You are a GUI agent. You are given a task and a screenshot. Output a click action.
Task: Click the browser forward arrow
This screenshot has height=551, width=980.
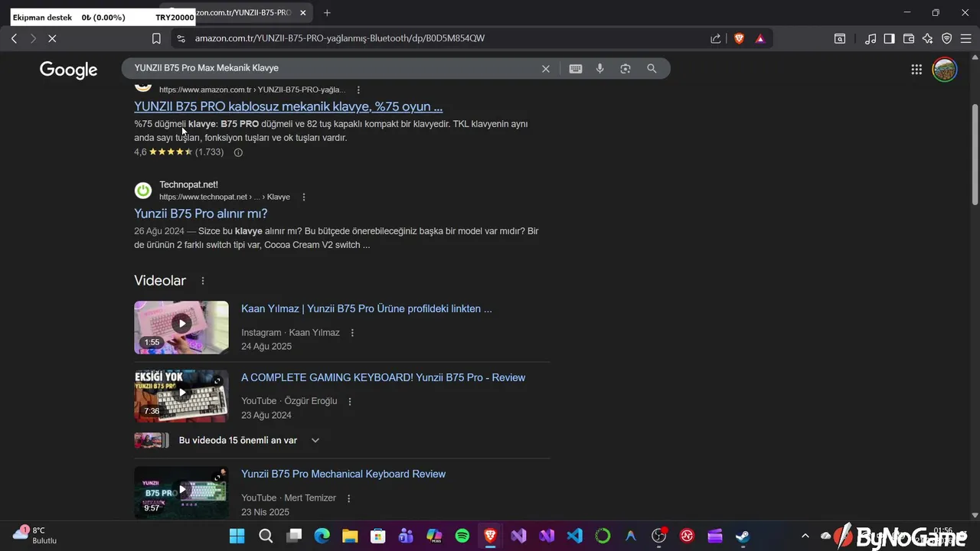(x=33, y=38)
